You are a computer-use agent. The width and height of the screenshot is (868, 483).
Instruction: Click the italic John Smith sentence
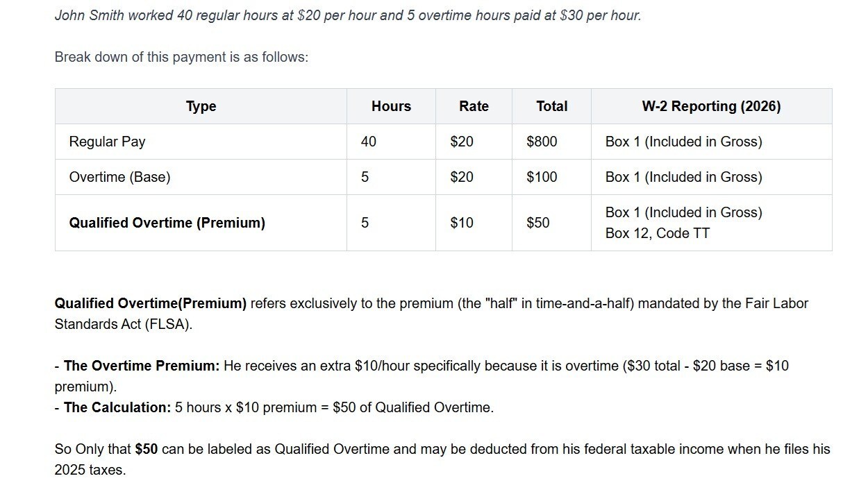pyautogui.click(x=347, y=15)
